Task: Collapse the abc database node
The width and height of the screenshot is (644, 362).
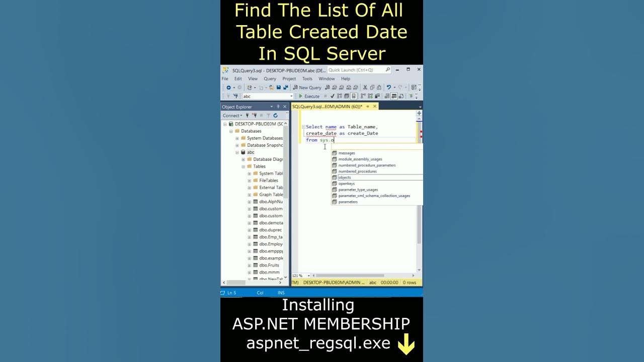Action: coord(237,152)
